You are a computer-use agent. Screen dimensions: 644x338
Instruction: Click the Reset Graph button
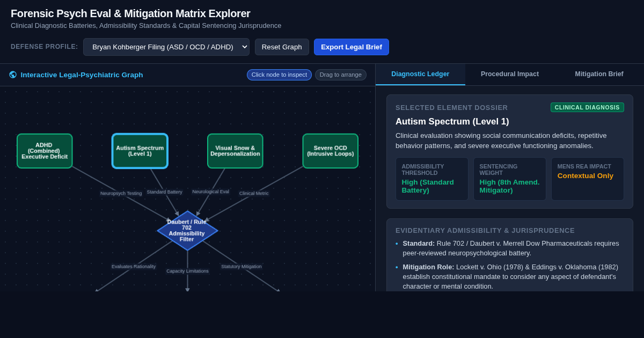[x=282, y=47]
